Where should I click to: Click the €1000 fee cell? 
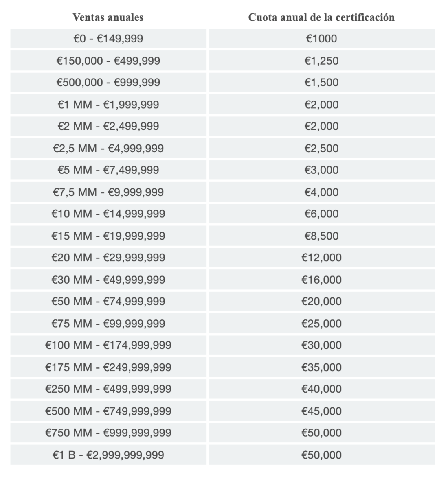pyautogui.click(x=321, y=39)
